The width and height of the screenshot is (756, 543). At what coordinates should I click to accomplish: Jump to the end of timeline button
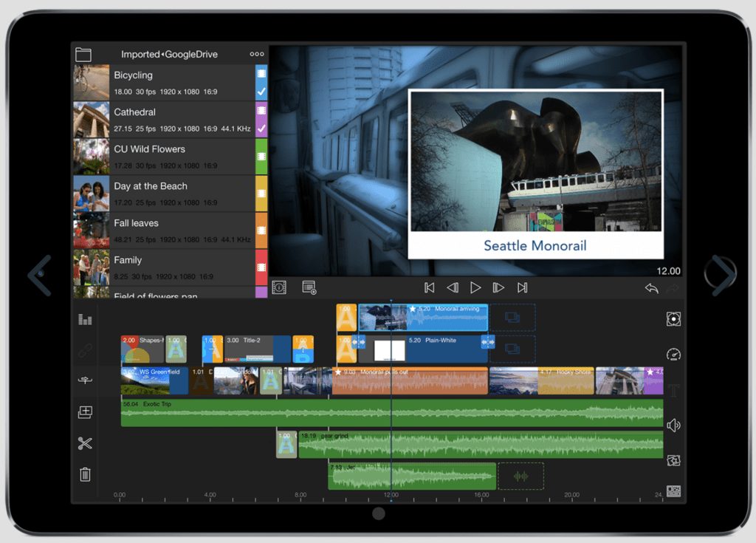click(x=523, y=288)
